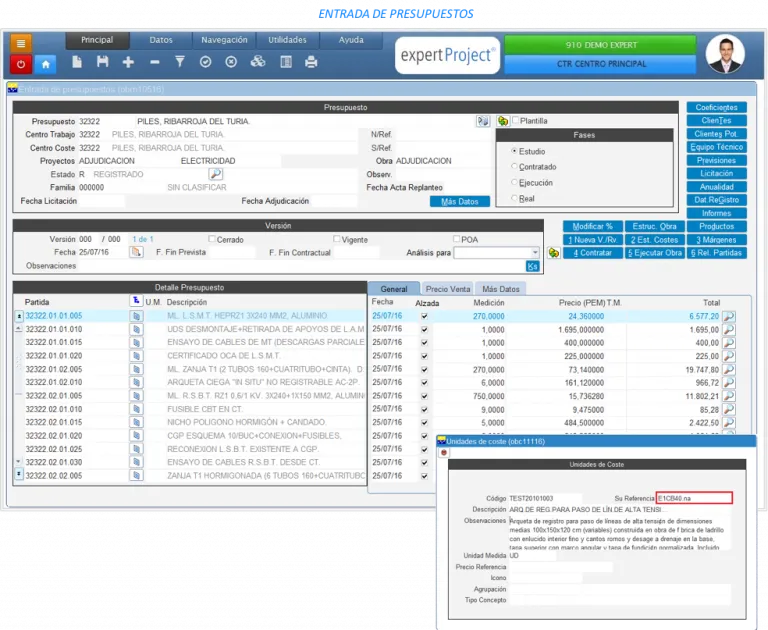Click the green icon next to Plantilla

tap(503, 121)
